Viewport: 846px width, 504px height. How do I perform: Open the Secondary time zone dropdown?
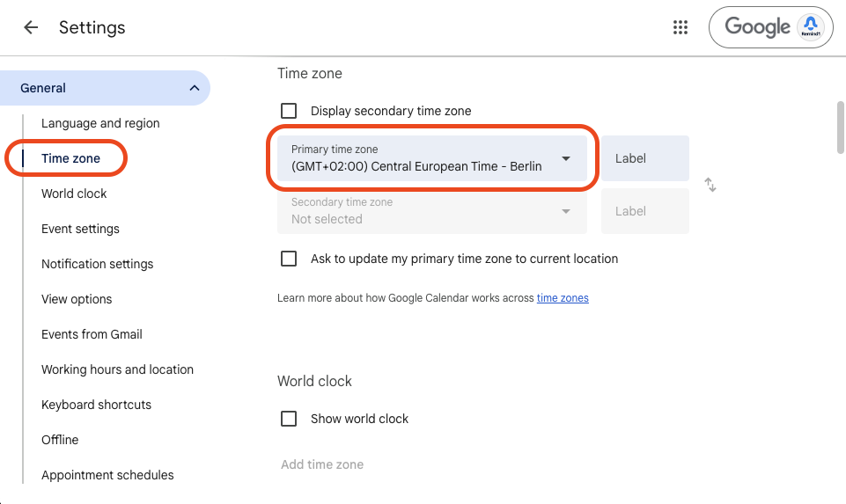[431, 211]
